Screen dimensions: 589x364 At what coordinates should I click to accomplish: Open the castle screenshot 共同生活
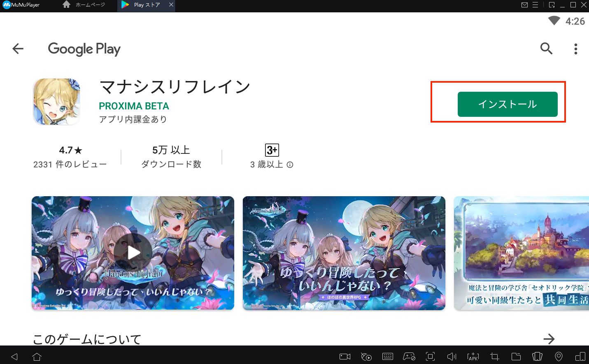coord(521,253)
